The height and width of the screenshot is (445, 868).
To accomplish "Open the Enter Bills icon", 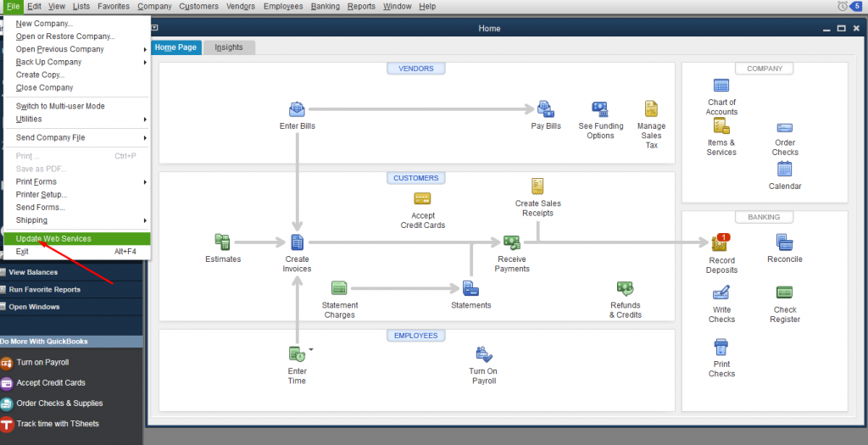I will (297, 109).
